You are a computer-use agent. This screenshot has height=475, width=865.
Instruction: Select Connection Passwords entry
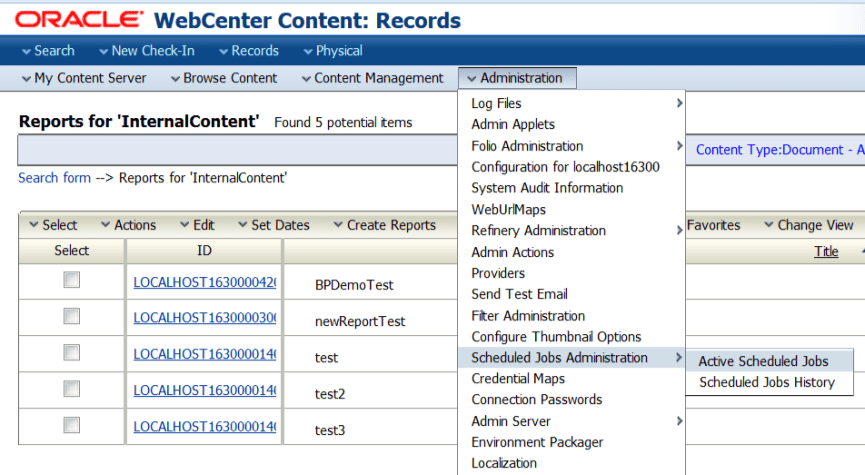tap(572, 399)
